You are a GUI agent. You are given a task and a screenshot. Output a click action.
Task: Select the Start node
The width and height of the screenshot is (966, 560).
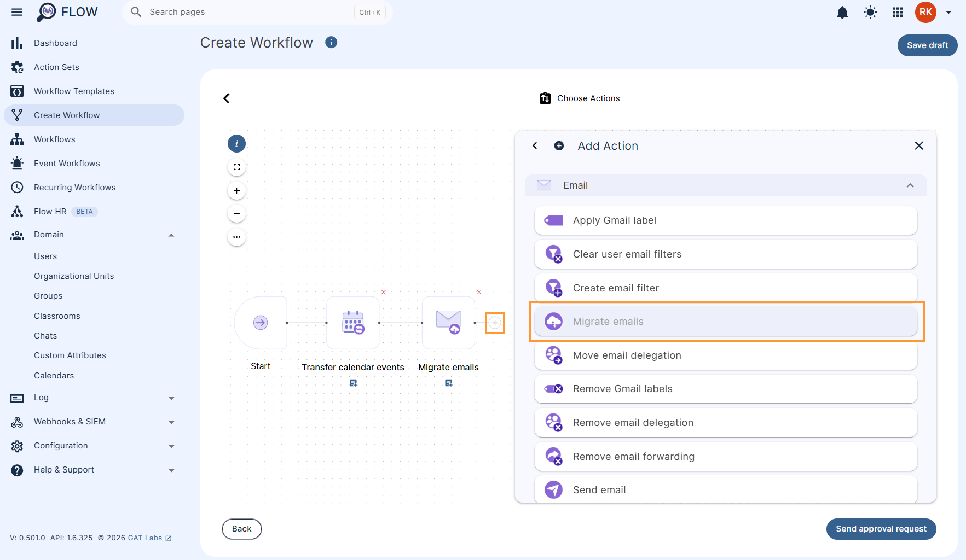pyautogui.click(x=261, y=323)
